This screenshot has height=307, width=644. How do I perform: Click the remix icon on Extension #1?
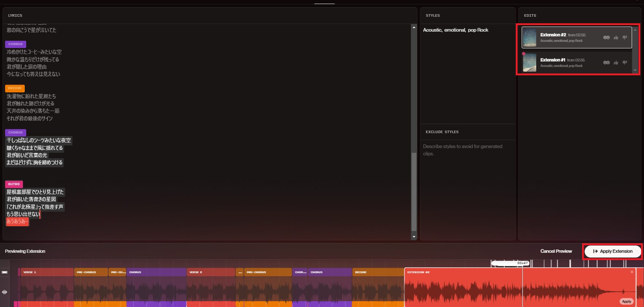606,63
